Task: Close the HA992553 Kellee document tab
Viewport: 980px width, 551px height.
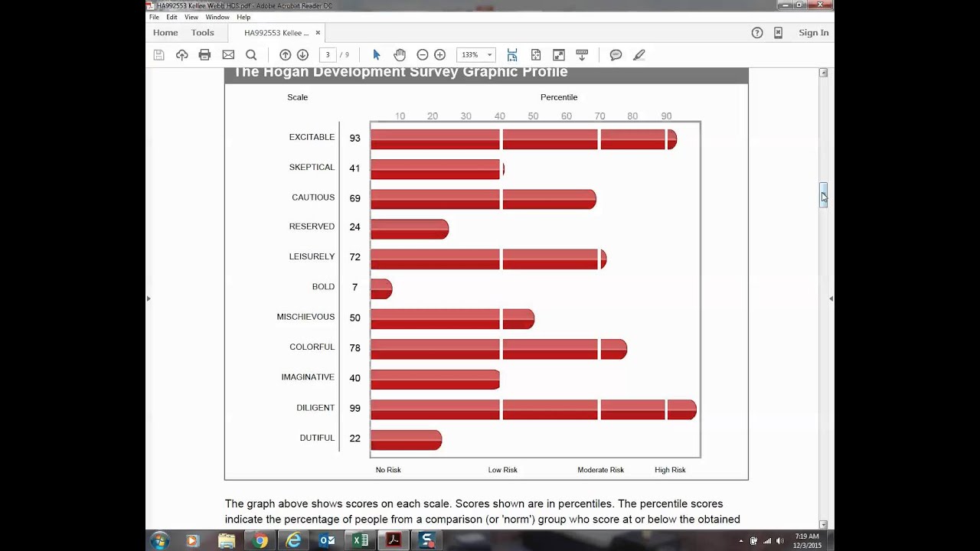Action: pos(318,33)
